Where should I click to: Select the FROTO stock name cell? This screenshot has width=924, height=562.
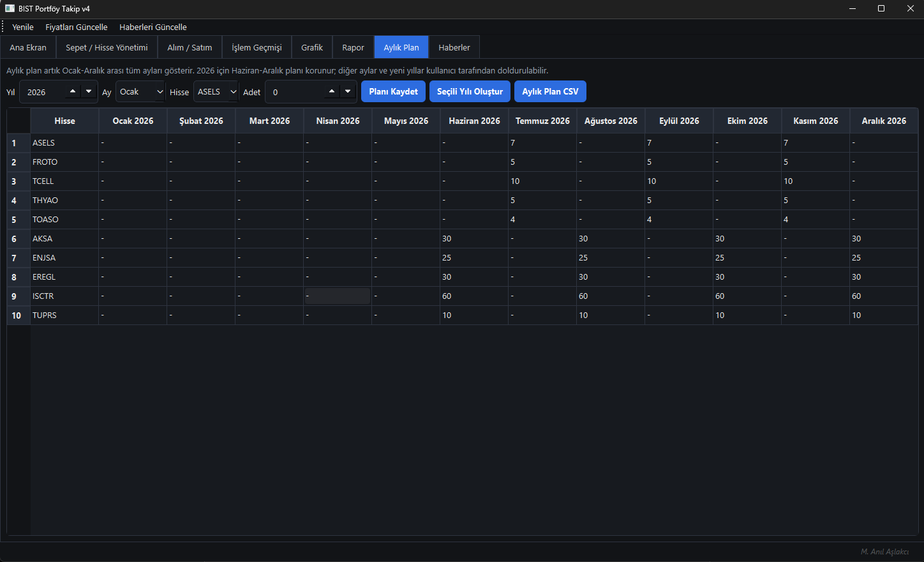pos(64,162)
